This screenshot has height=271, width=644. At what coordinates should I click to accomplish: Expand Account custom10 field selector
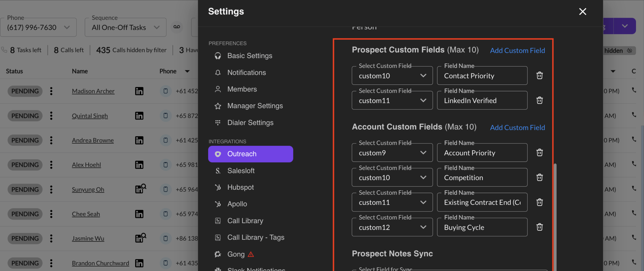click(392, 177)
